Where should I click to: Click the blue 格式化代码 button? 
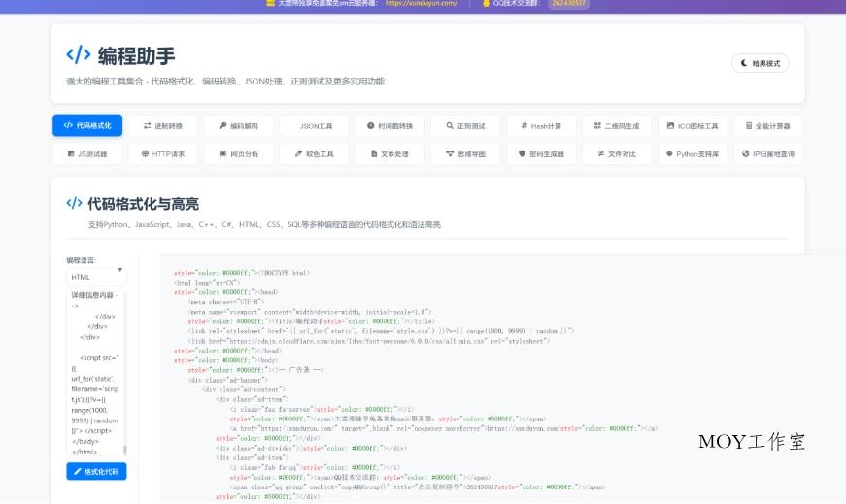pos(96,471)
